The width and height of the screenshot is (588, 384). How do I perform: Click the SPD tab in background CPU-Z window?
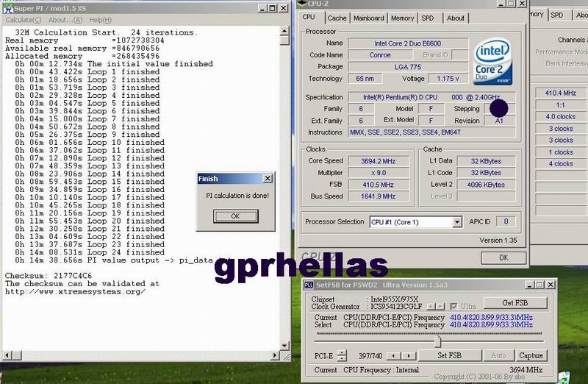pyautogui.click(x=557, y=15)
